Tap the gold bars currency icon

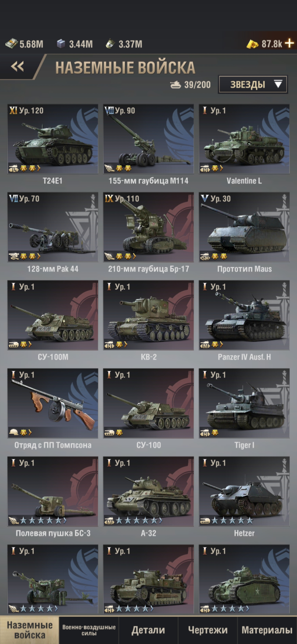252,44
